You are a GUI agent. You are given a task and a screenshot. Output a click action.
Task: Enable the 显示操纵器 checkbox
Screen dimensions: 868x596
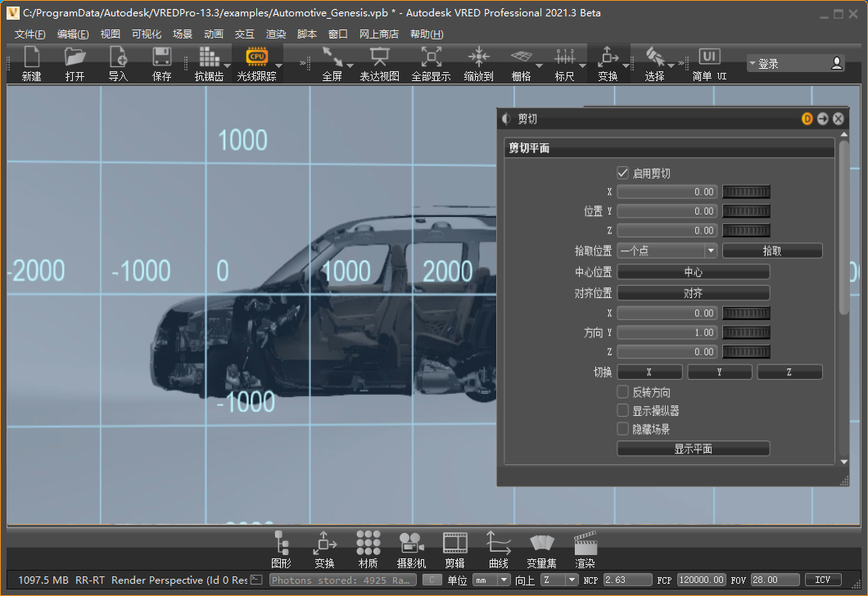[x=623, y=411]
